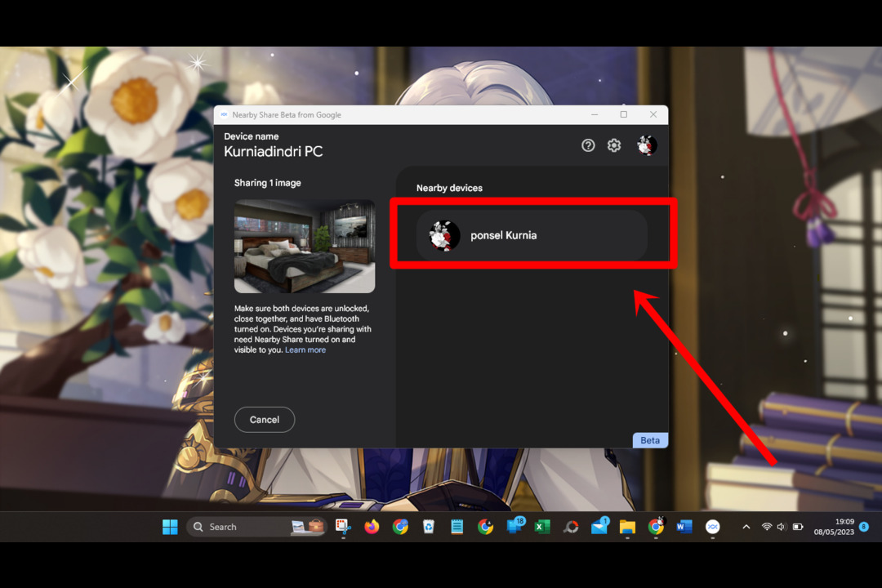Open Chrome with profile avatar badge

(x=656, y=526)
